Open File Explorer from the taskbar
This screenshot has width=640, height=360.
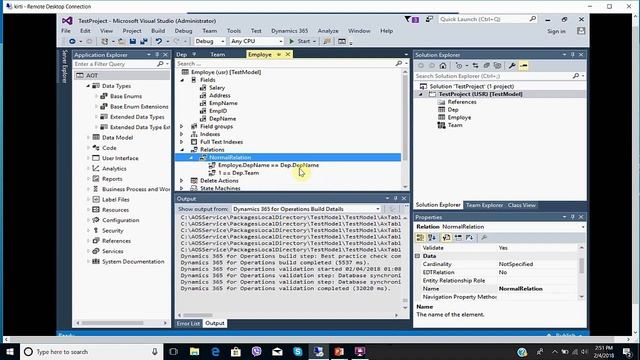(194, 351)
